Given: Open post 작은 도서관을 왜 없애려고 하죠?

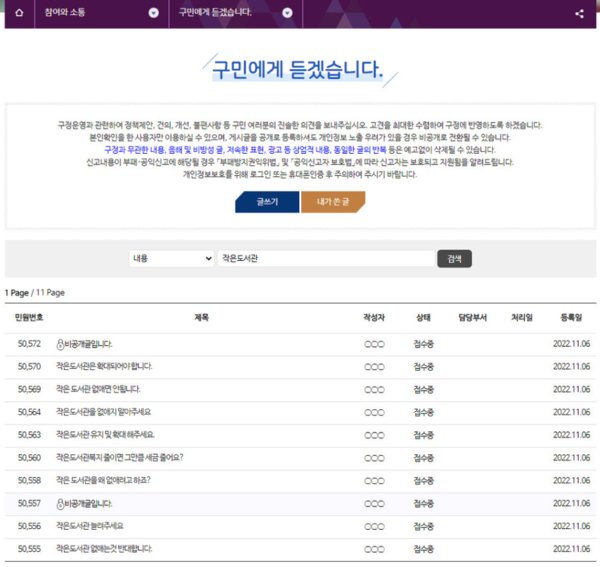Looking at the screenshot, I should coord(103,480).
